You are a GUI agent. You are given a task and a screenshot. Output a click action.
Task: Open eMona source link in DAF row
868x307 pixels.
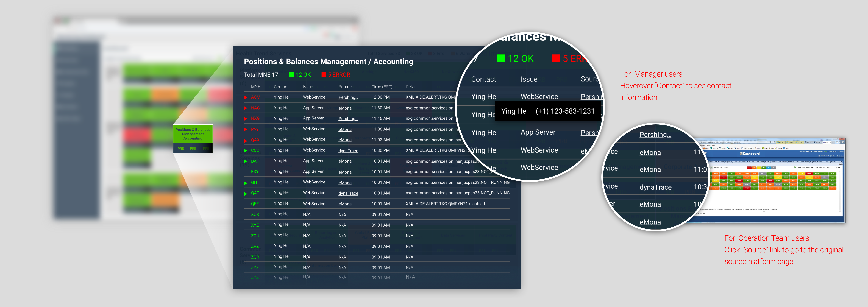(345, 161)
